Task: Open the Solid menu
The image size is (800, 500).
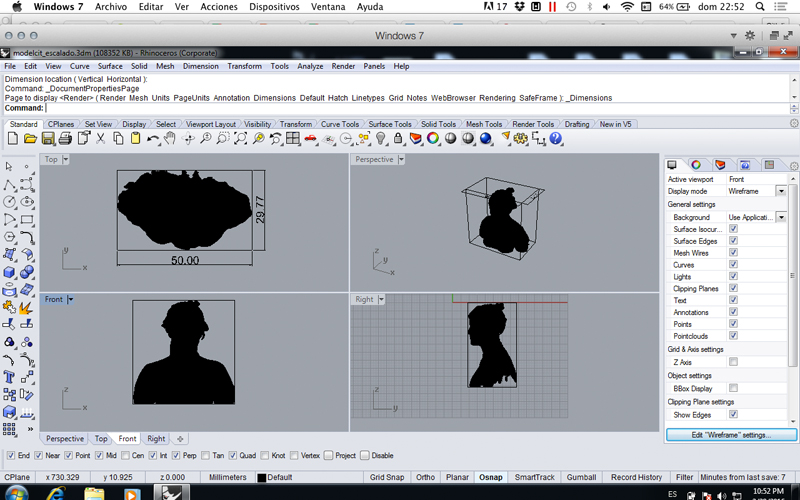Action: click(139, 66)
